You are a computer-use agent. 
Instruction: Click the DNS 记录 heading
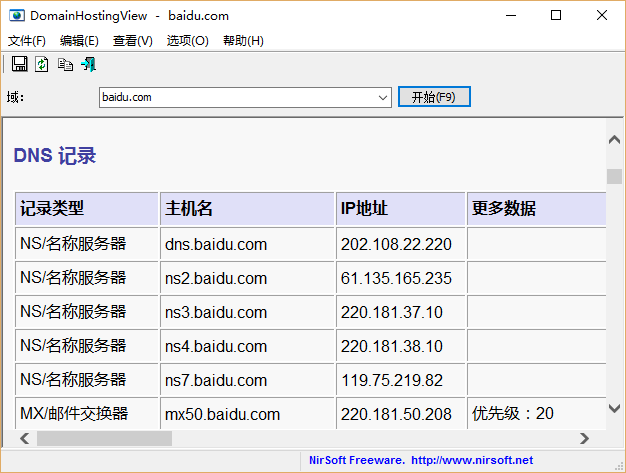coord(55,155)
